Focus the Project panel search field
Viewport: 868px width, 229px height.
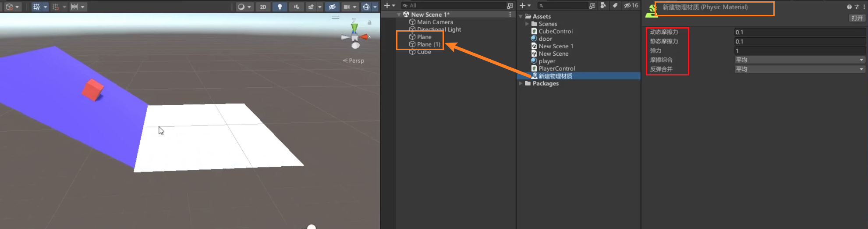(563, 5)
